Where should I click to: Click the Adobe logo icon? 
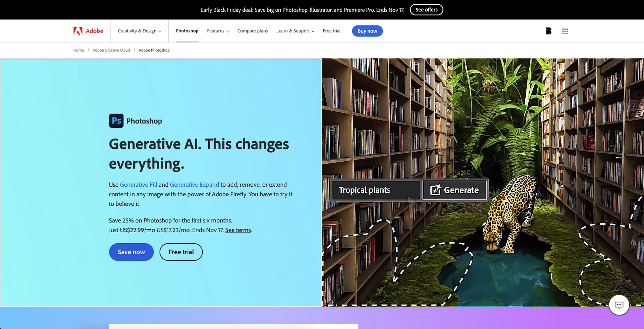78,31
